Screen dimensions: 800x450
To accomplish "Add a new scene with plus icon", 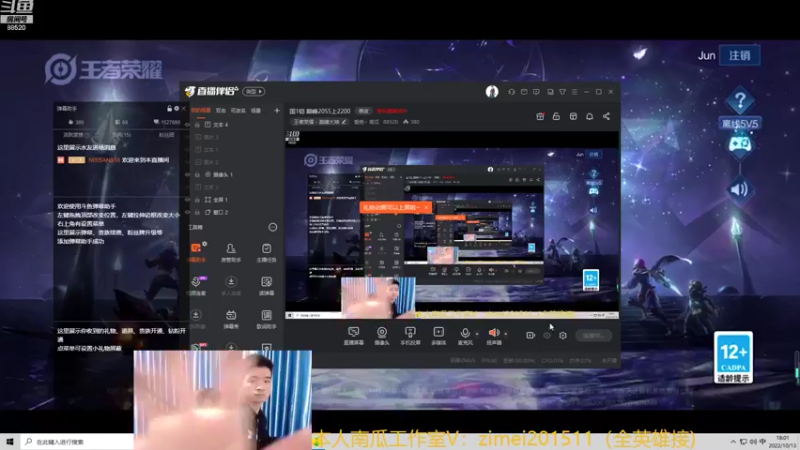I will pos(277,110).
